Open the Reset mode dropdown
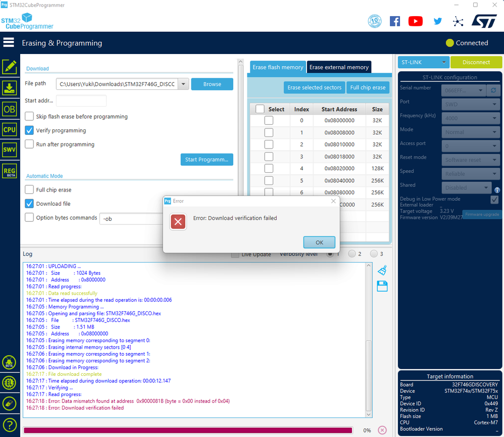This screenshot has height=437, width=504. click(x=471, y=160)
